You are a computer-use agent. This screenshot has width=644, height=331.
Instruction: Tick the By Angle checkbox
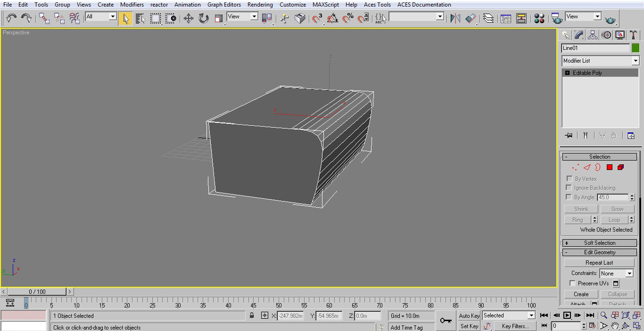tap(569, 197)
